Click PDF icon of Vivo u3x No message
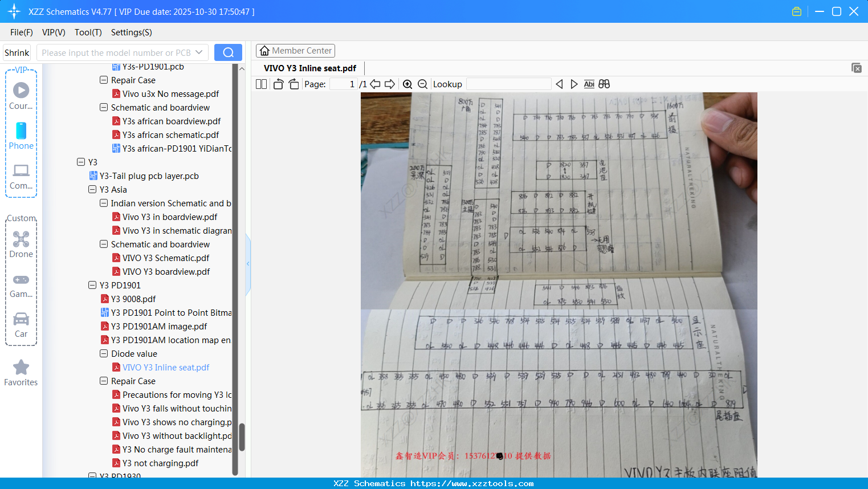 coord(116,94)
